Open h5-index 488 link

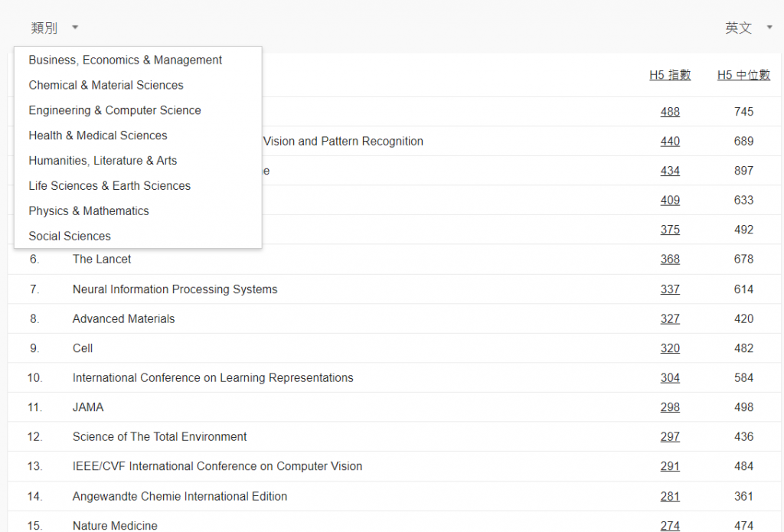[670, 112]
